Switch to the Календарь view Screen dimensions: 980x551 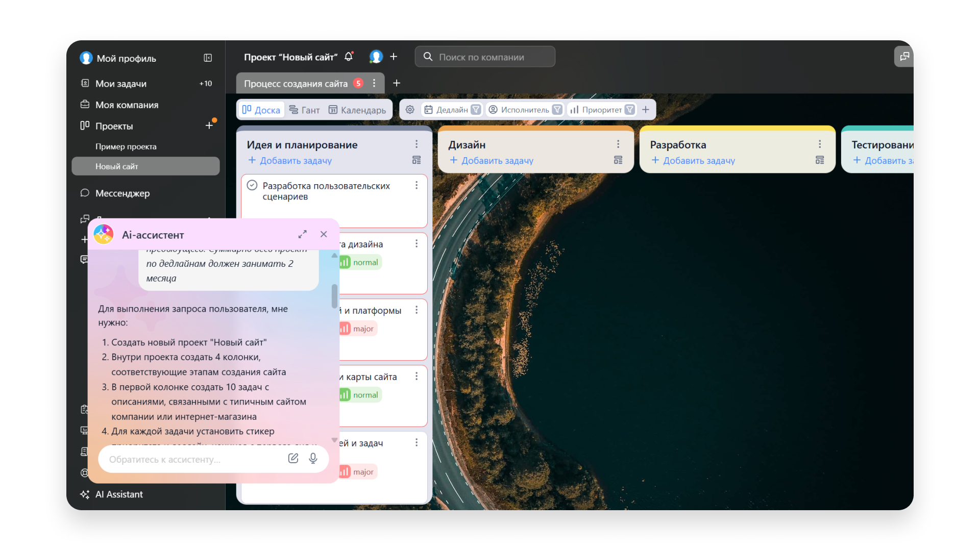[357, 110]
